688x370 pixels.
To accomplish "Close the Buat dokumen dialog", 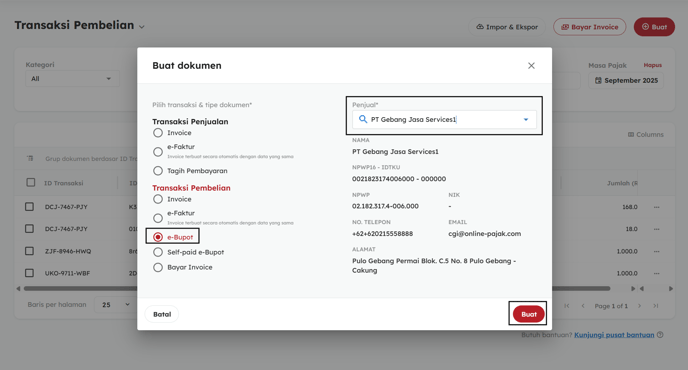I will point(531,65).
